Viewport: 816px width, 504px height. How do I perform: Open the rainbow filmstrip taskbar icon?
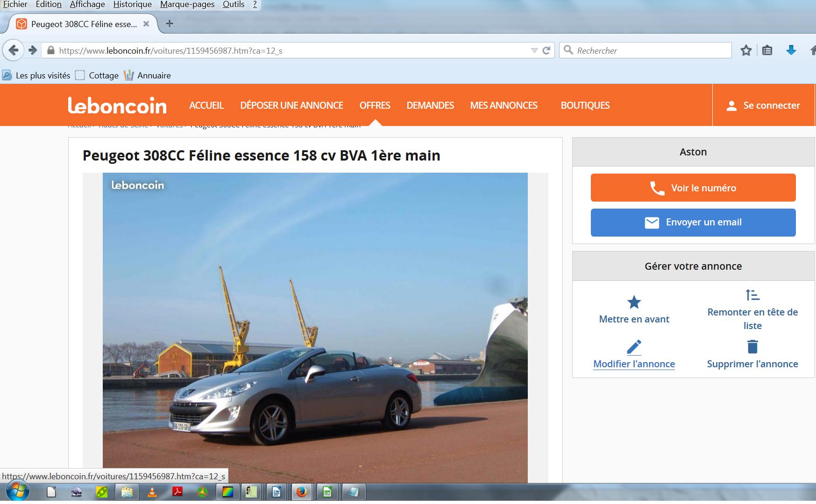click(x=227, y=492)
